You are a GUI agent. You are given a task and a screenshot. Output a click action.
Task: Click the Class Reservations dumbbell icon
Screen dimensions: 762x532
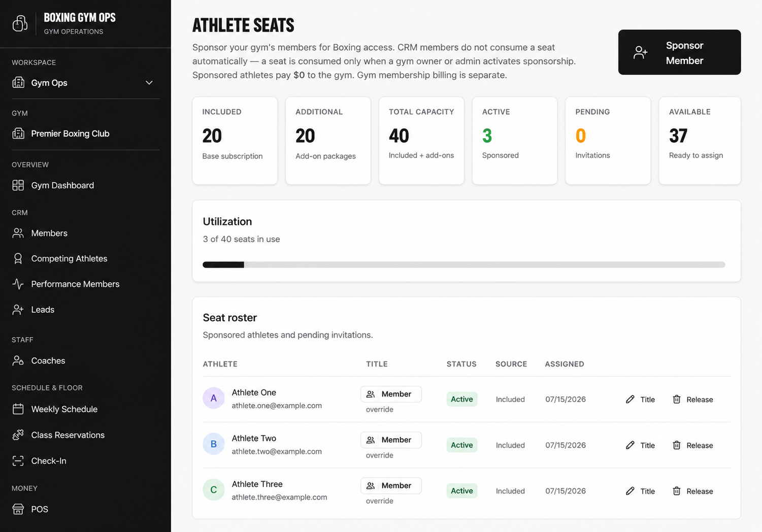point(18,435)
